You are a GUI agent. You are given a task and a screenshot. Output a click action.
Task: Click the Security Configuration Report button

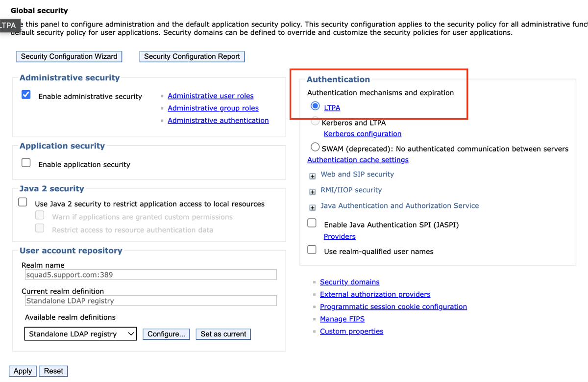(x=192, y=56)
